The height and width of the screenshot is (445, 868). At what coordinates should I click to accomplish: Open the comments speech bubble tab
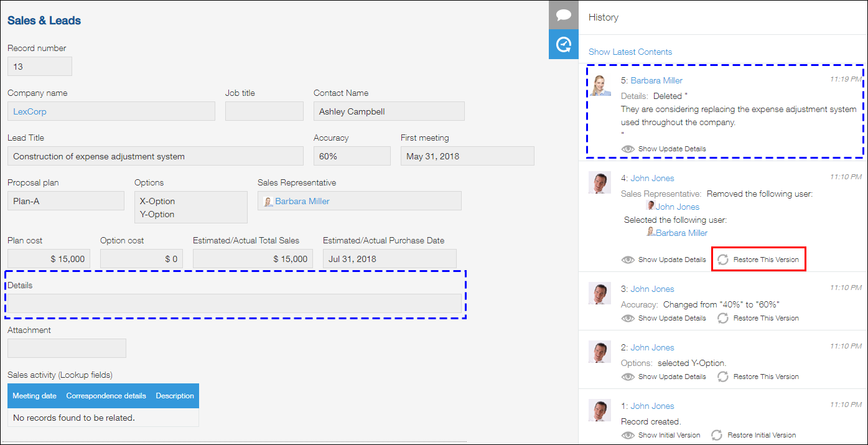tap(564, 15)
